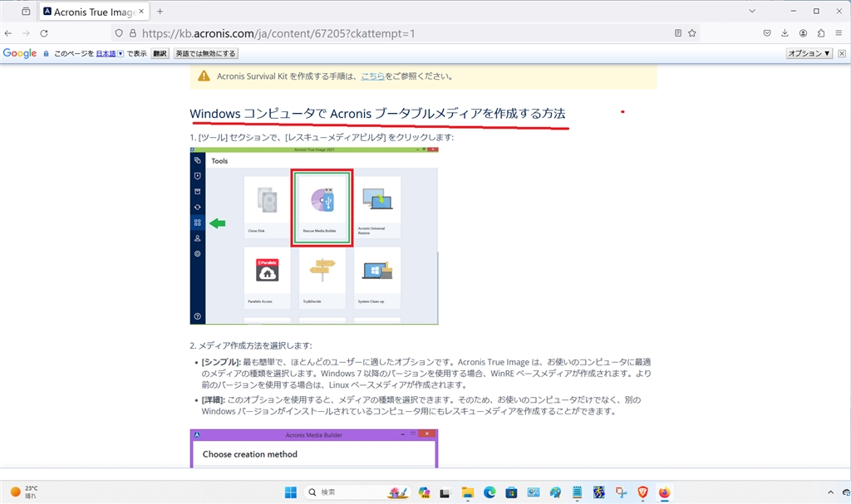Show site tracking protection shield in address bar

[x=119, y=33]
